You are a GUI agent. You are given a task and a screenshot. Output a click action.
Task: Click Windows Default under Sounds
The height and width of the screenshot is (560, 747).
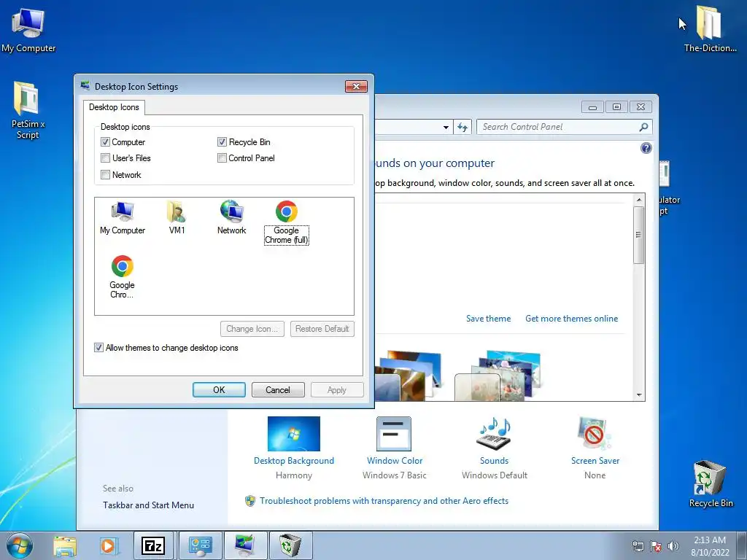494,475
